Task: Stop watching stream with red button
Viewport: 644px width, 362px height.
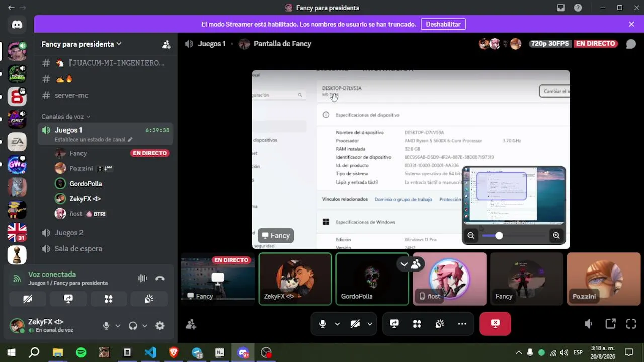Action: click(496, 324)
